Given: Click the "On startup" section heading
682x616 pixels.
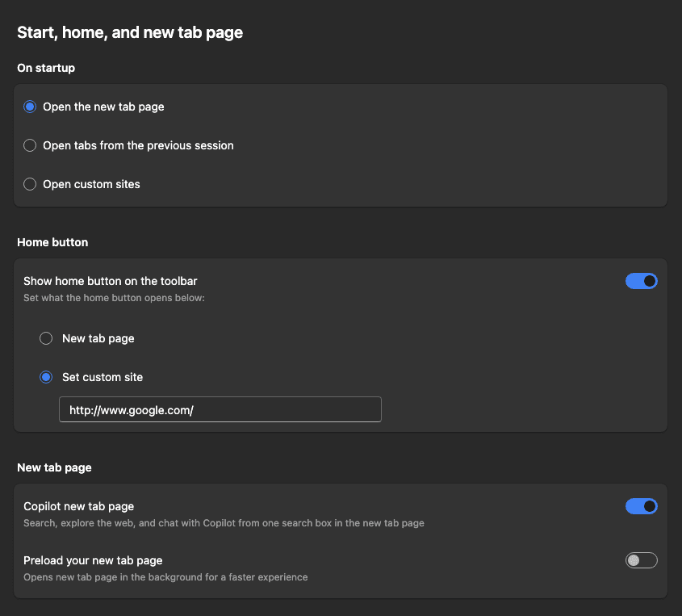Looking at the screenshot, I should click(46, 68).
